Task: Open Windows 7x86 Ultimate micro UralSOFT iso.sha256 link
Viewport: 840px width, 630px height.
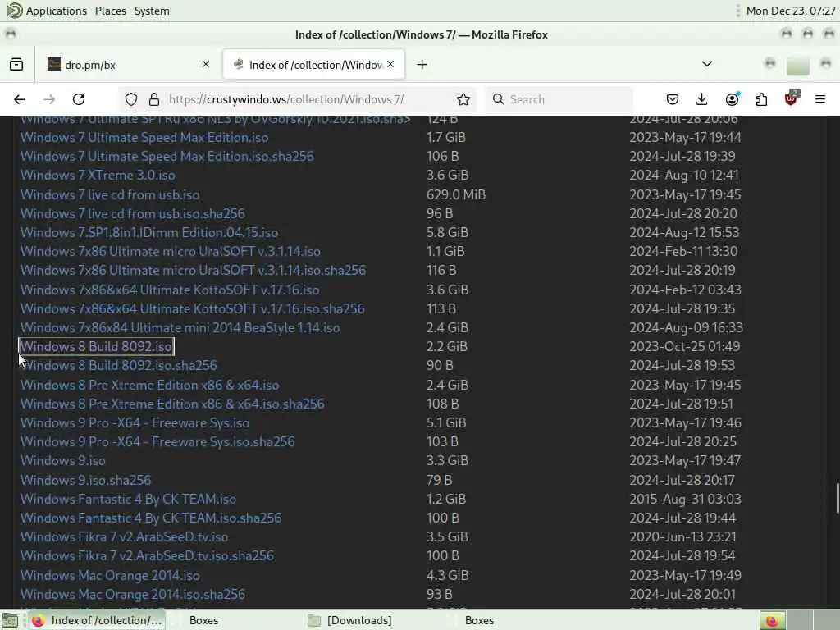Action: pyautogui.click(x=193, y=270)
